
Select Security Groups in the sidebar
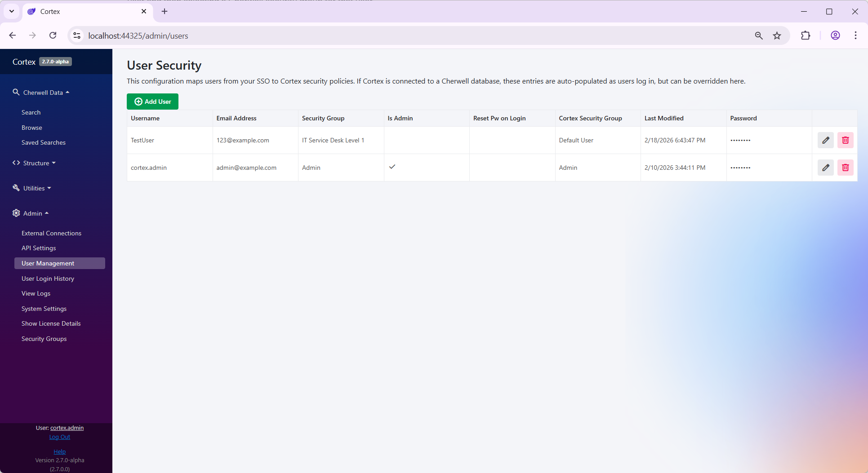(x=44, y=338)
